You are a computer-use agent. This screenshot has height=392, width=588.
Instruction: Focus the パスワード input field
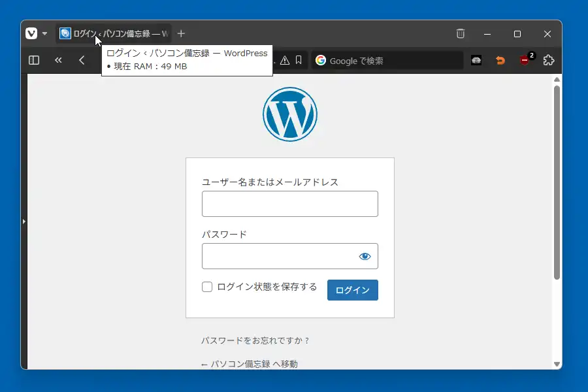tap(290, 256)
